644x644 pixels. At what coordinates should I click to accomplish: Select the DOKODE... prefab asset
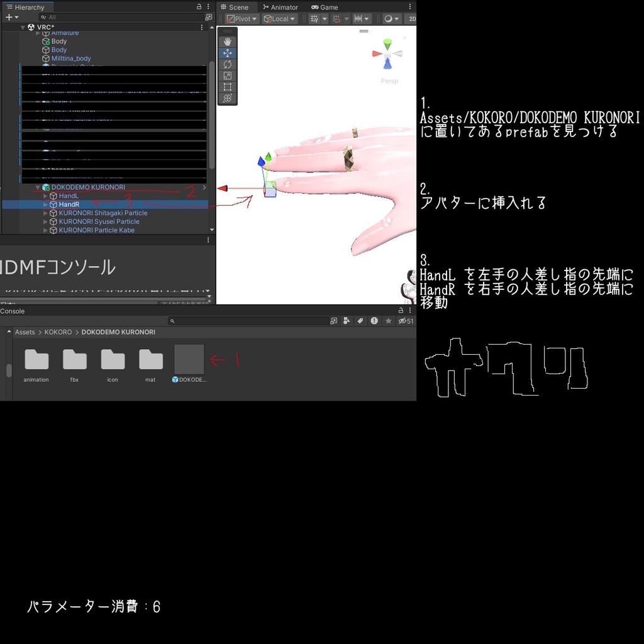coord(189,365)
